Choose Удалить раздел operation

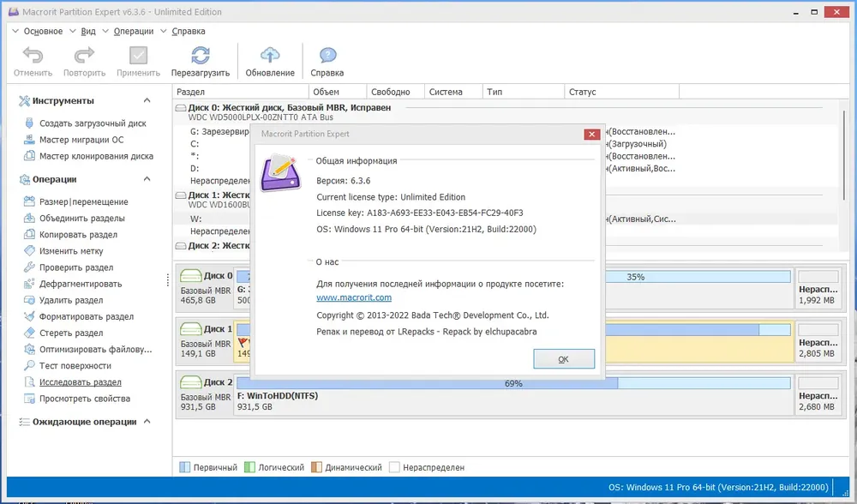pos(70,300)
